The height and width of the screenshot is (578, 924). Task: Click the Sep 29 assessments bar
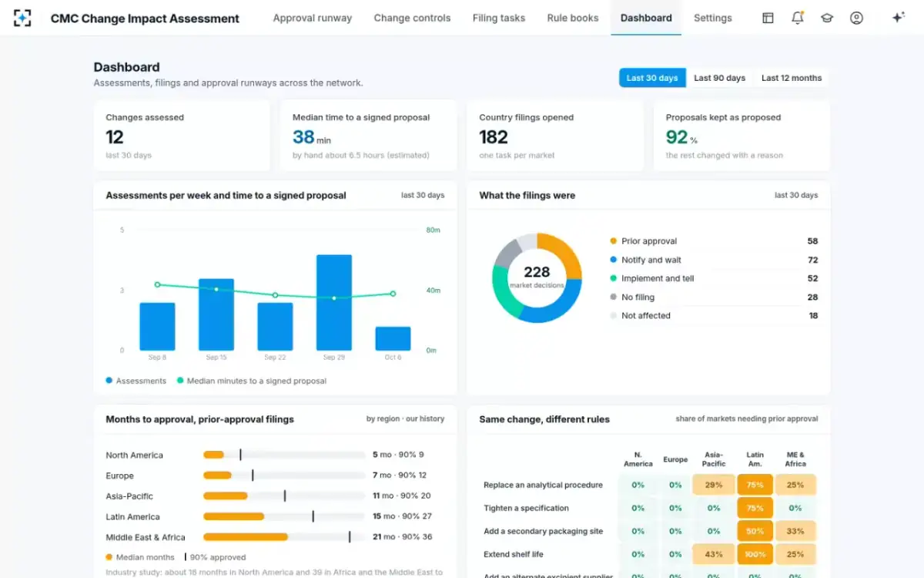[334, 303]
